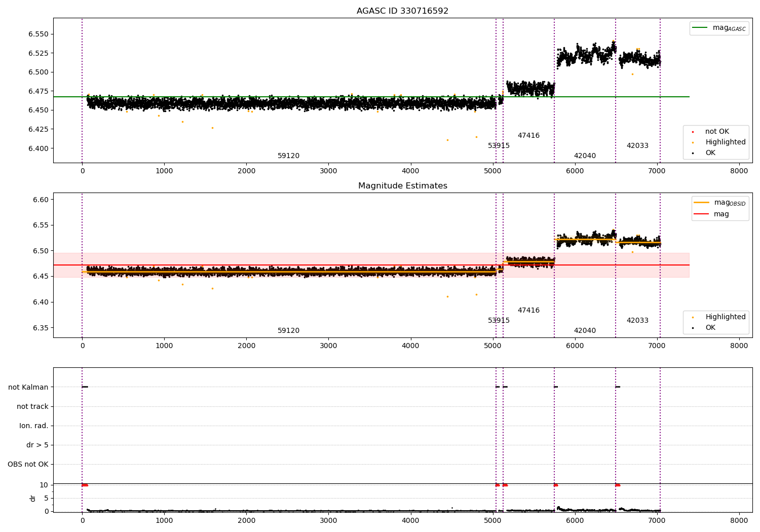The height and width of the screenshot is (532, 760).
Task: Select obsid label 42040 in AGASC ID plot
Action: (x=585, y=156)
